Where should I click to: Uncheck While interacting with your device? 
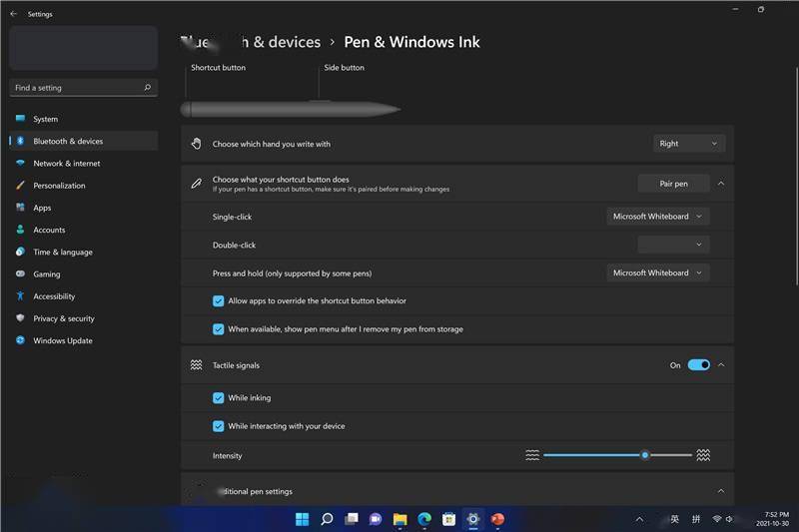click(x=218, y=426)
